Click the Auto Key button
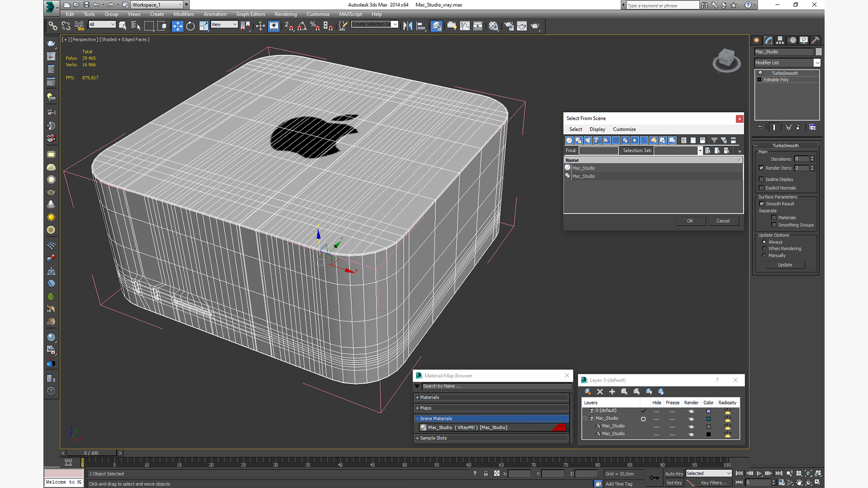Screen dimensions: 868x488 (x=674, y=474)
